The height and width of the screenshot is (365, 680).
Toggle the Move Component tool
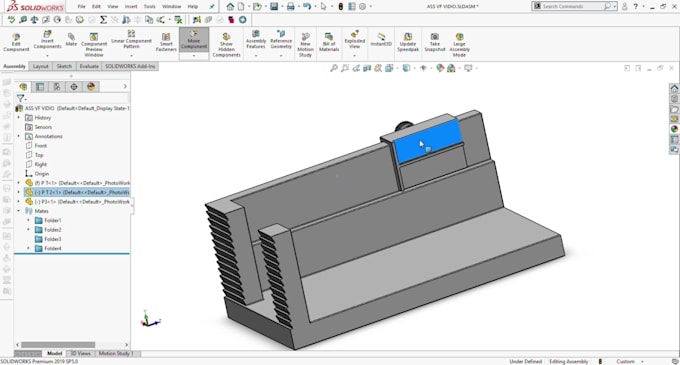coord(194,39)
